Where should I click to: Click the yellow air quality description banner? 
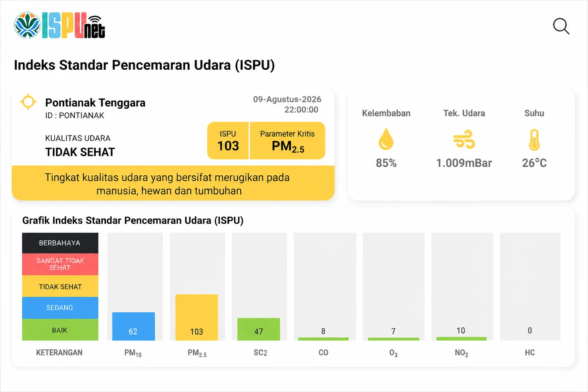coord(173,183)
